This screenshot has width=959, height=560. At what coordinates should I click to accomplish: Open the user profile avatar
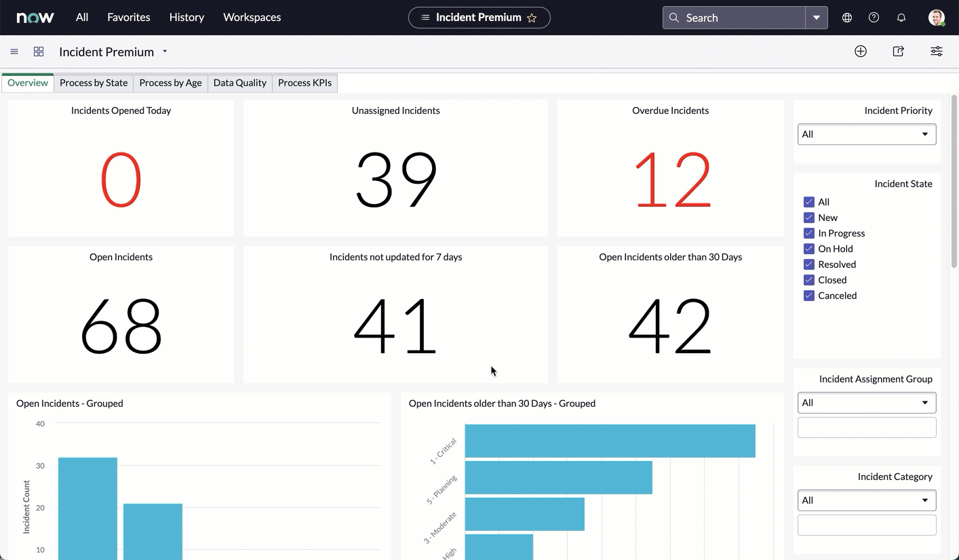[x=937, y=18]
